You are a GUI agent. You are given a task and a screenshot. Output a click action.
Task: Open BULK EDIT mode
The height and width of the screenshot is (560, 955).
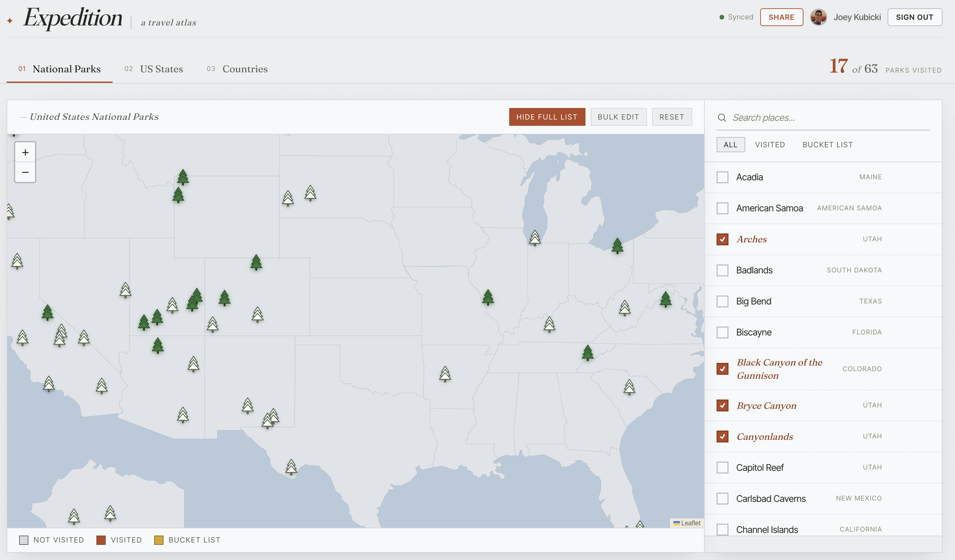[x=618, y=117]
